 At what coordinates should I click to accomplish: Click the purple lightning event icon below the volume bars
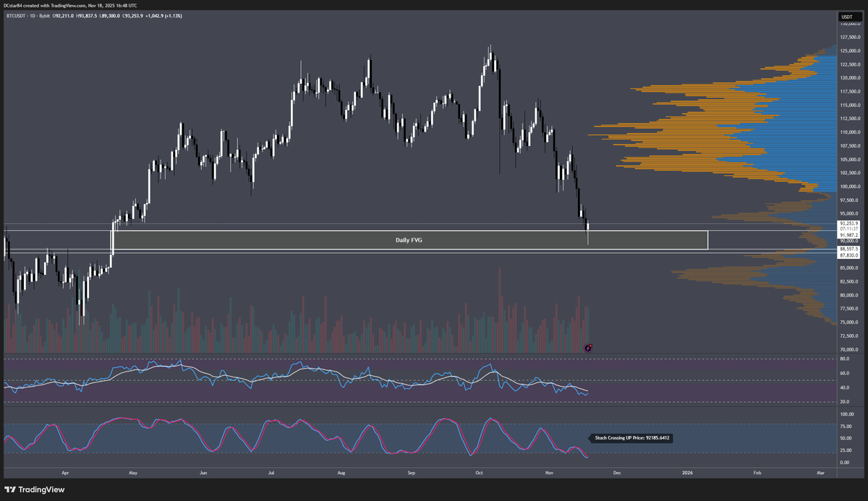point(588,348)
